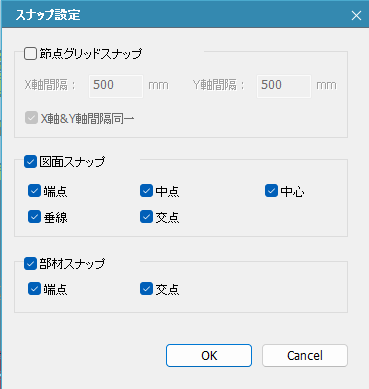Toggle 端点 under 図面スナップ
Screen dimensions: 369x389
tap(34, 191)
